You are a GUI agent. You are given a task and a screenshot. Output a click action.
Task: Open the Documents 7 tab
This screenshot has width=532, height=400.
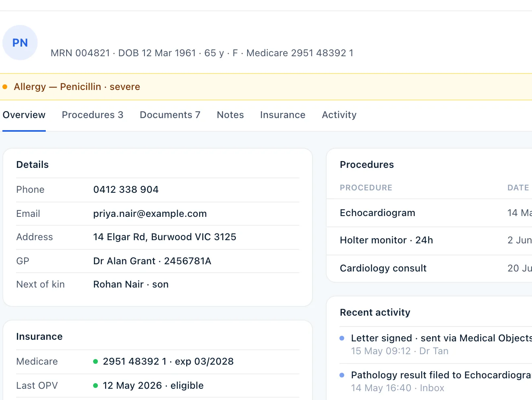170,115
